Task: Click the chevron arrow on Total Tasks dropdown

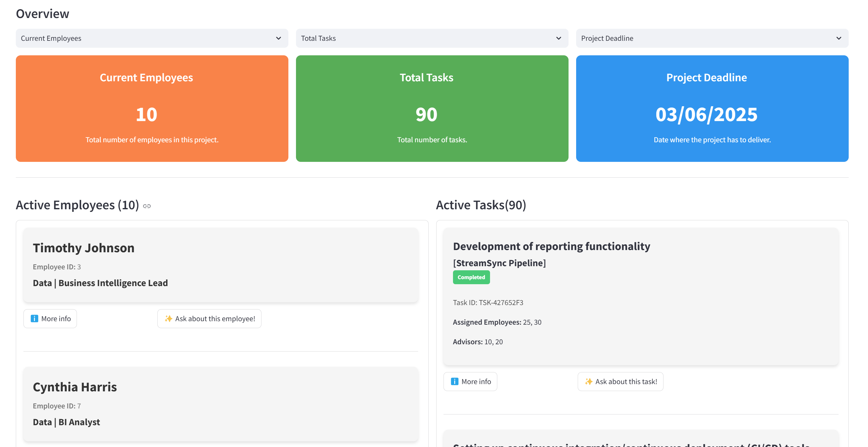Action: [558, 38]
